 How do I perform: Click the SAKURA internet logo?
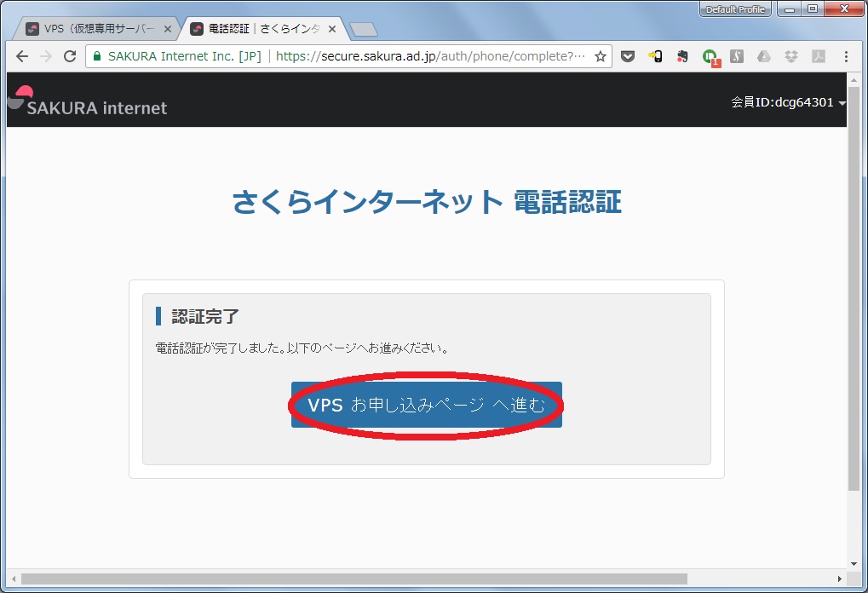click(x=88, y=101)
